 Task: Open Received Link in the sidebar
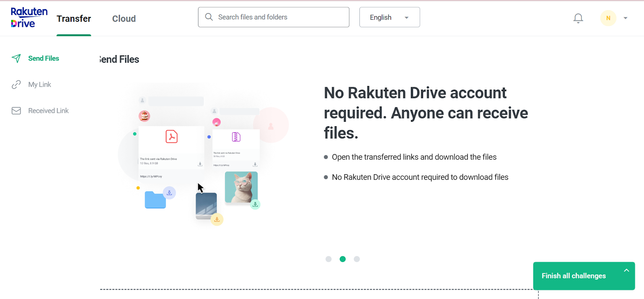(x=48, y=111)
